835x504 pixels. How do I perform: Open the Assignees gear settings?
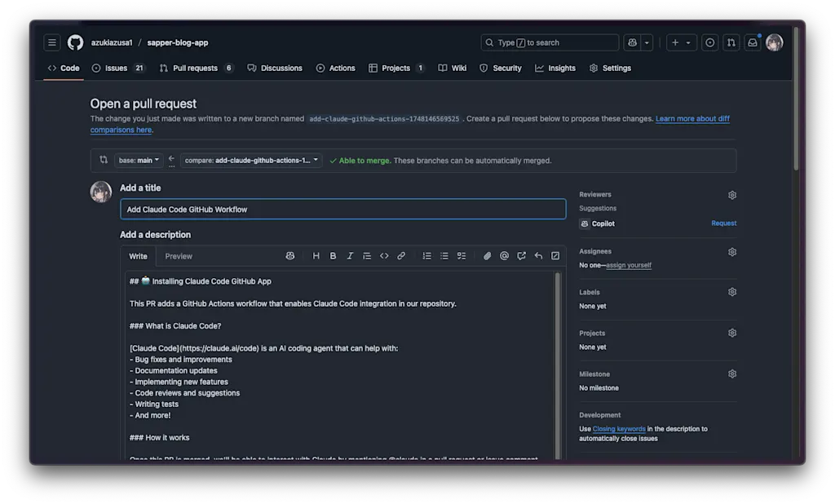(732, 252)
